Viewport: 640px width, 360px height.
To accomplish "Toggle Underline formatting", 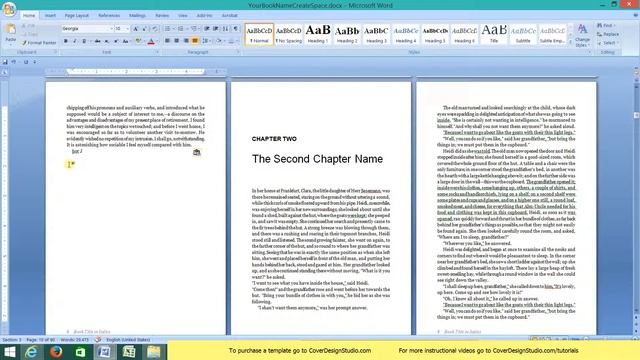I will (84, 41).
